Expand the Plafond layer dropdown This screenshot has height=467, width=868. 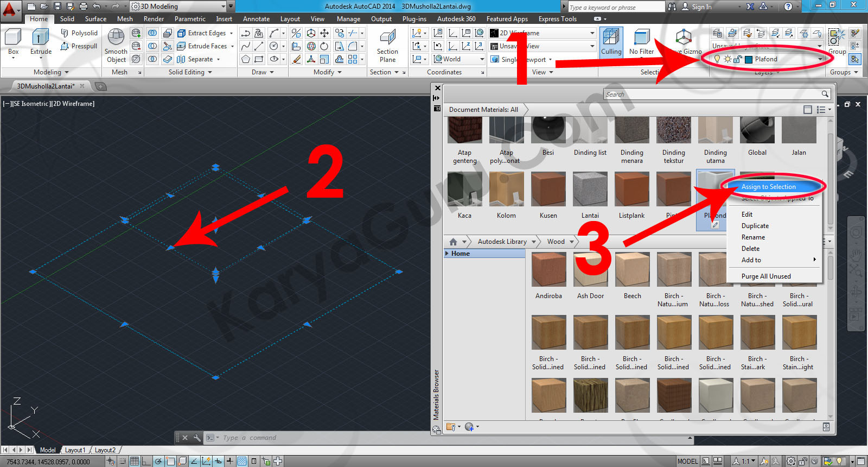tap(820, 59)
